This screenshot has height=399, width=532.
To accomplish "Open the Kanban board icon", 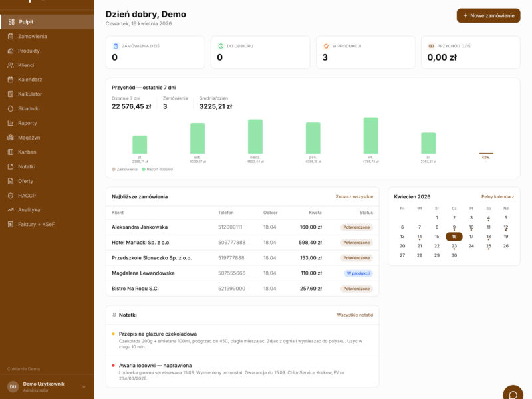I will click(x=11, y=152).
